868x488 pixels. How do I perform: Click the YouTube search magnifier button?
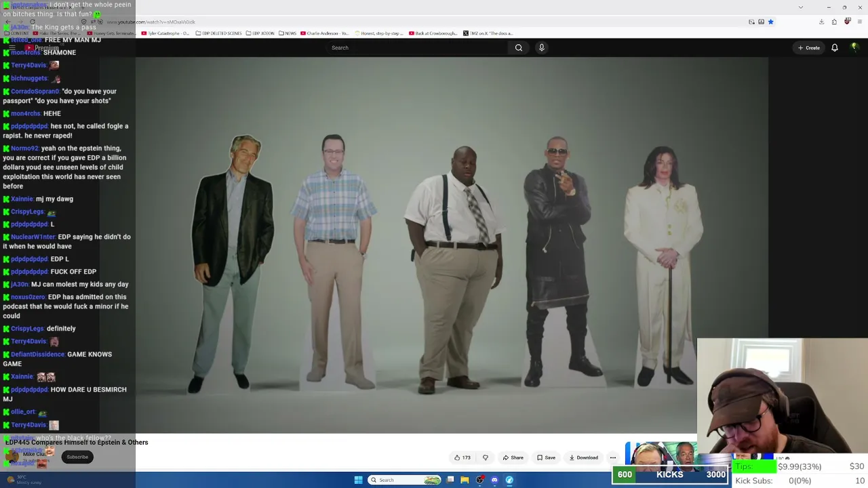519,47
